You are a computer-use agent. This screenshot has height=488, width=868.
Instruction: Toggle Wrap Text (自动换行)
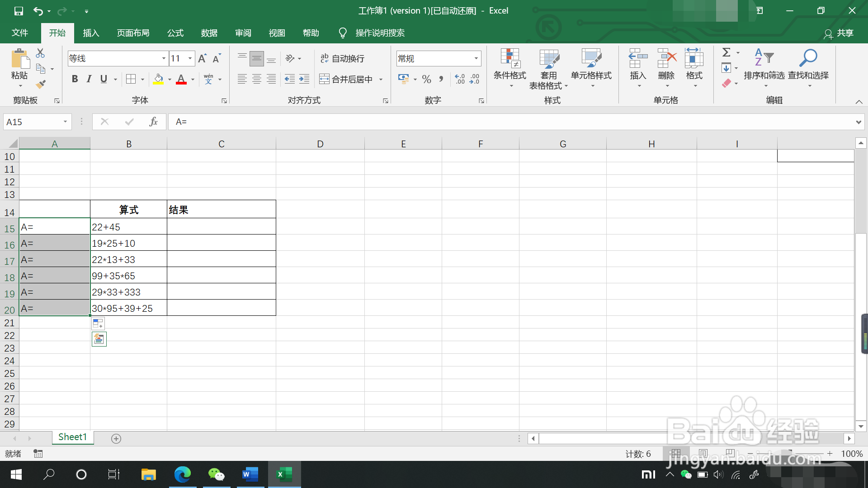pos(342,58)
